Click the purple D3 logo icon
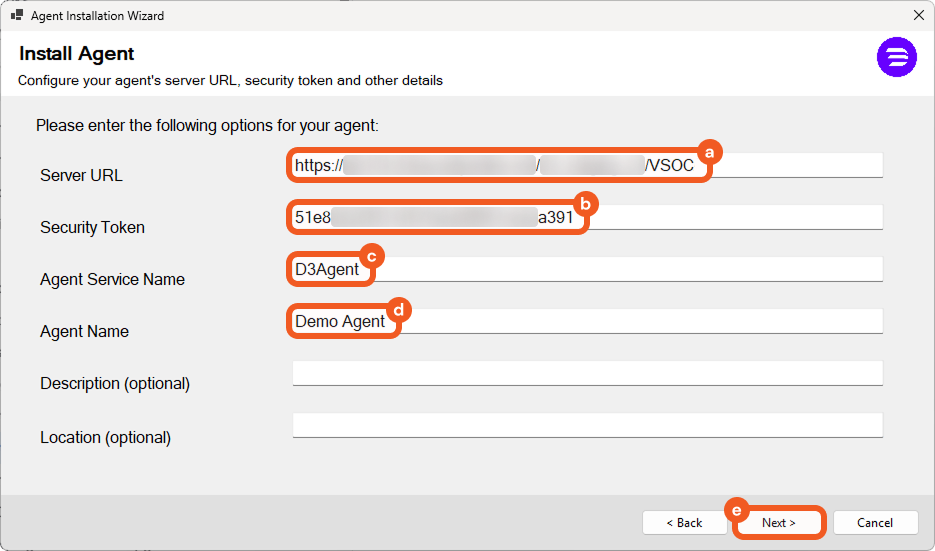Image resolution: width=935 pixels, height=551 pixels. pos(896,58)
